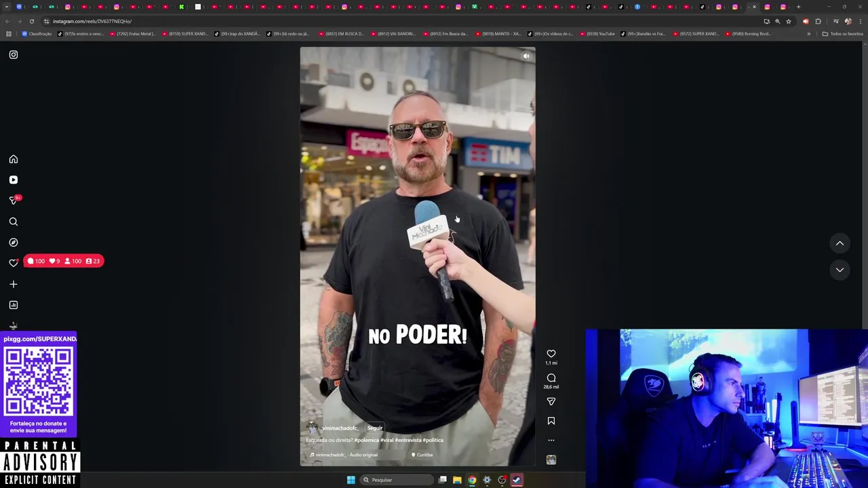Open Instagram logo home link
Screen dimensions: 868x488
point(14,54)
